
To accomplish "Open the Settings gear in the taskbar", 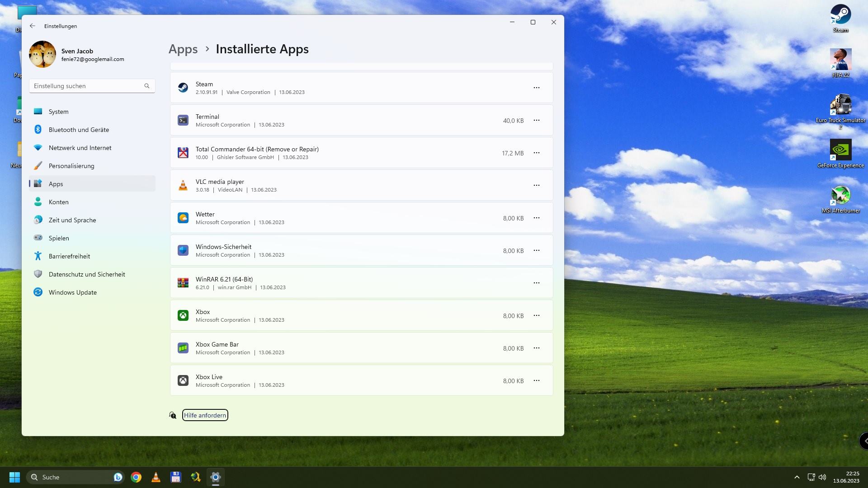I will coord(216,477).
